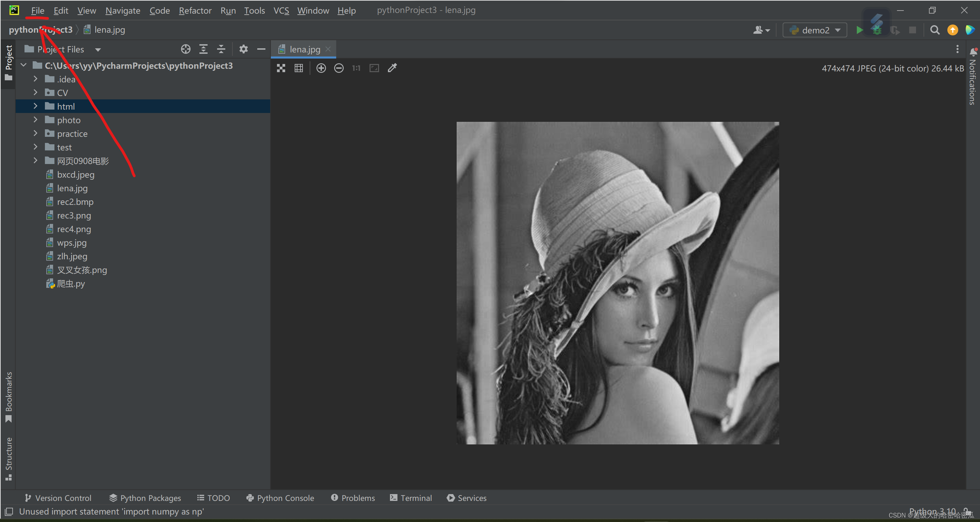The height and width of the screenshot is (522, 980).
Task: Toggle the Bookmarks tool window
Action: point(9,397)
